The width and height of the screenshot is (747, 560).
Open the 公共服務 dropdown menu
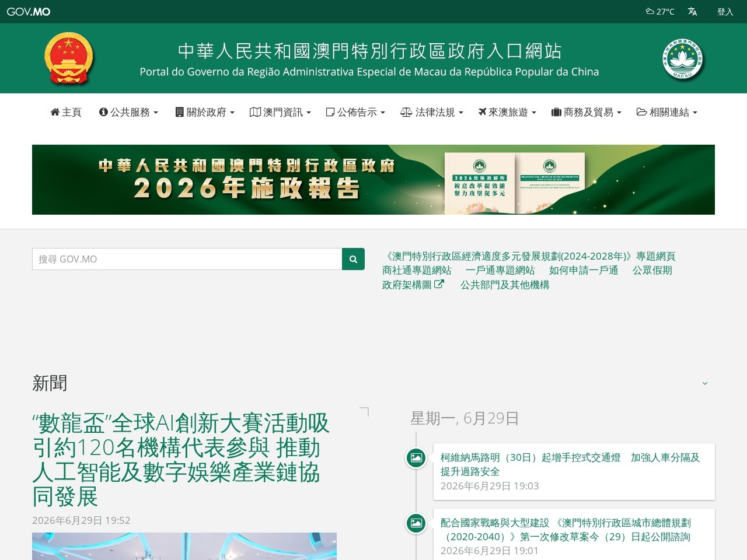(x=128, y=112)
